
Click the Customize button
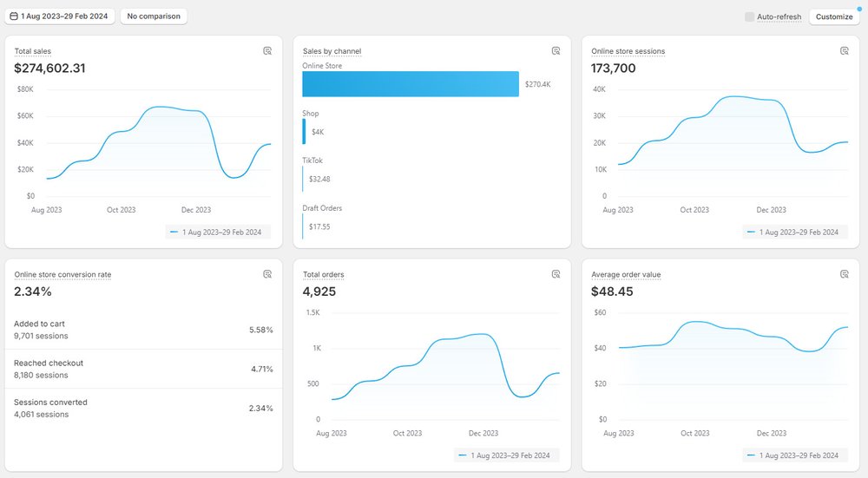click(x=834, y=16)
